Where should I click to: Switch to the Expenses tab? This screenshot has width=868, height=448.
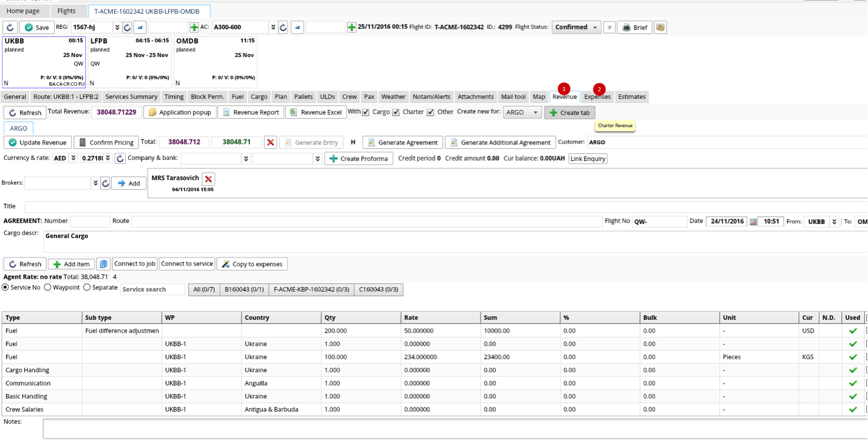pos(597,97)
